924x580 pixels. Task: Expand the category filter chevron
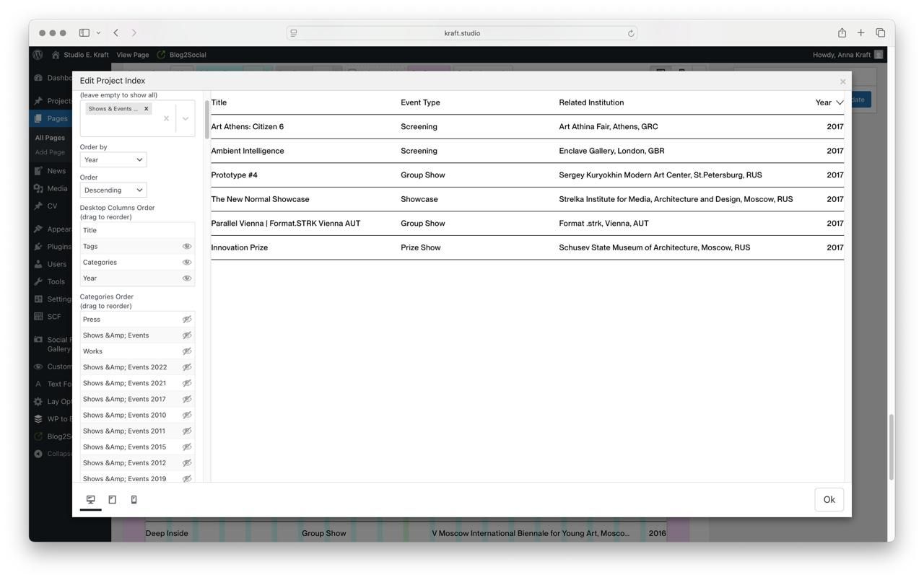[185, 118]
